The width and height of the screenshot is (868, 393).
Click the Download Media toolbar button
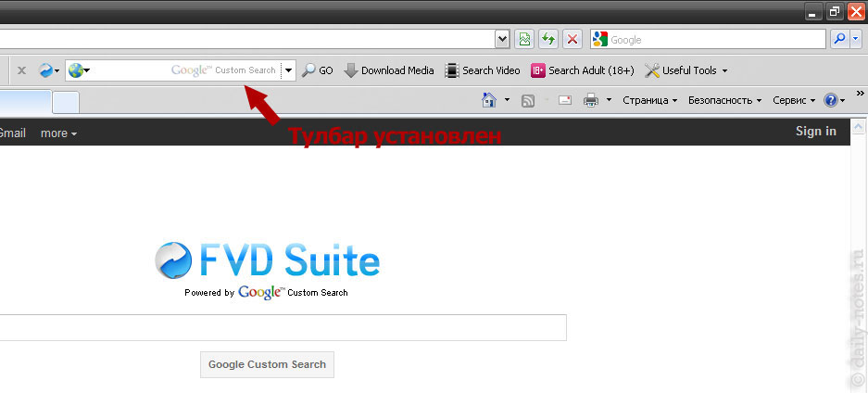point(389,70)
